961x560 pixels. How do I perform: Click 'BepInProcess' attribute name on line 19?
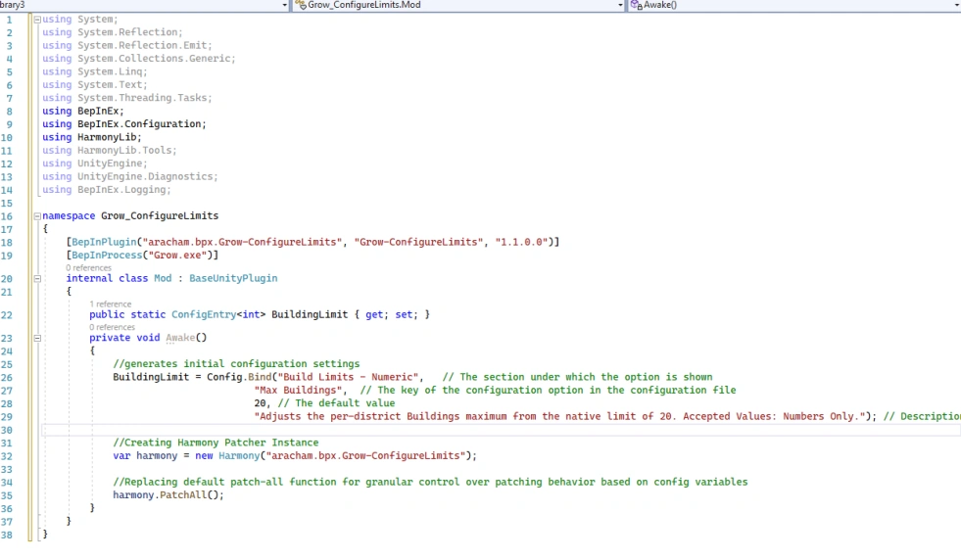[107, 255]
